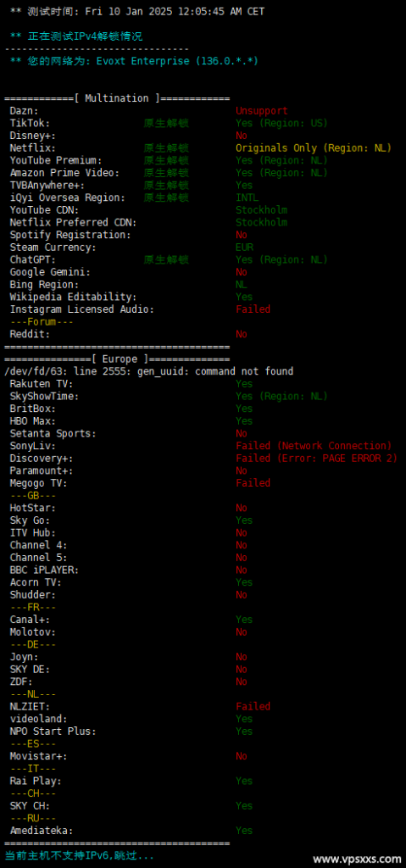Screen dimensions: 406x868
Task: Select the IPv6 not supported message
Action: [x=79, y=856]
